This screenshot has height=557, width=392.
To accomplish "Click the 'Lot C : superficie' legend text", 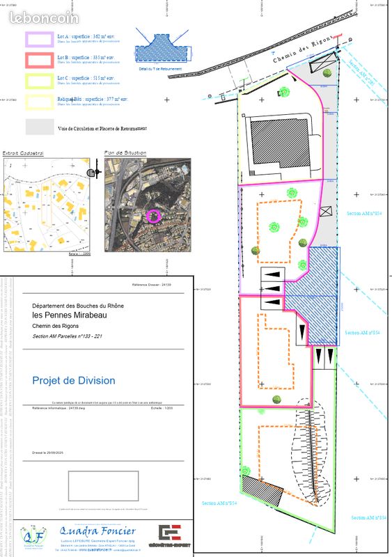I will pyautogui.click(x=86, y=78).
